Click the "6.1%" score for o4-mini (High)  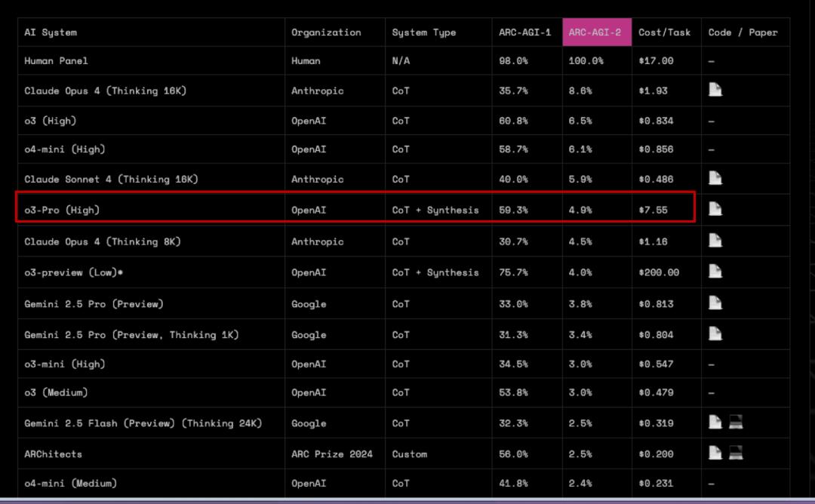[580, 149]
